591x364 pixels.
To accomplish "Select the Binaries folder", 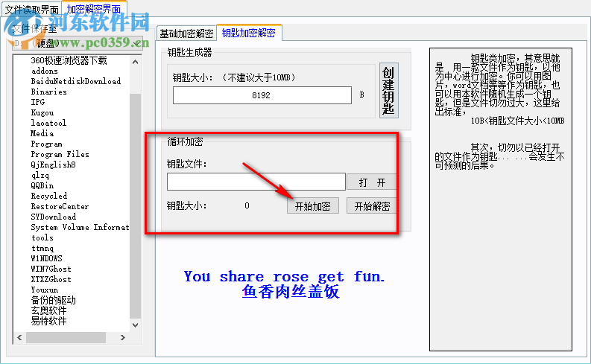I will [48, 92].
